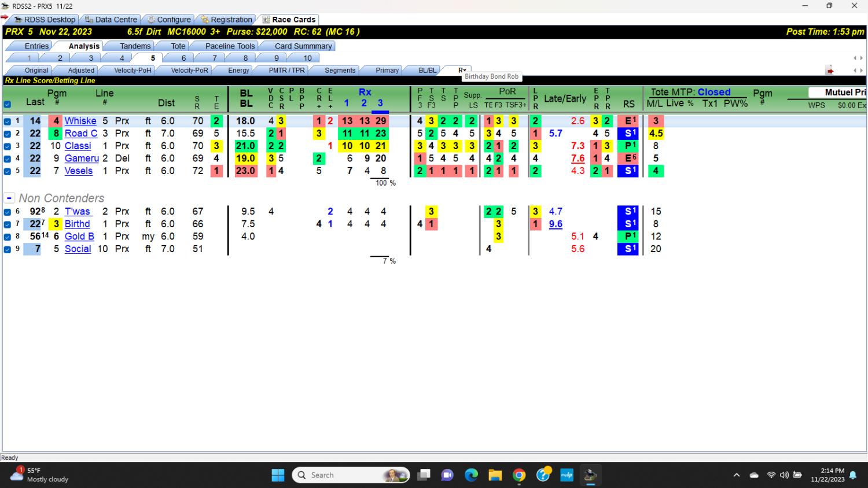Uncheck horse row 7 Birthd checkbox

[x=8, y=224]
